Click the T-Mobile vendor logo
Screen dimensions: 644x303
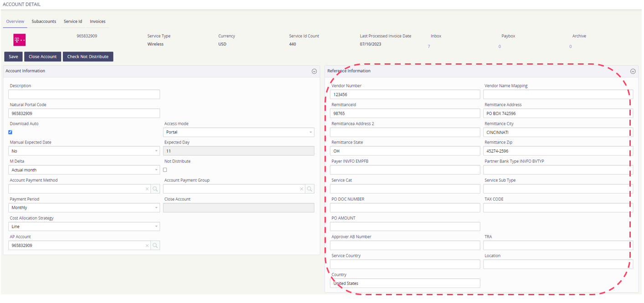coord(20,40)
